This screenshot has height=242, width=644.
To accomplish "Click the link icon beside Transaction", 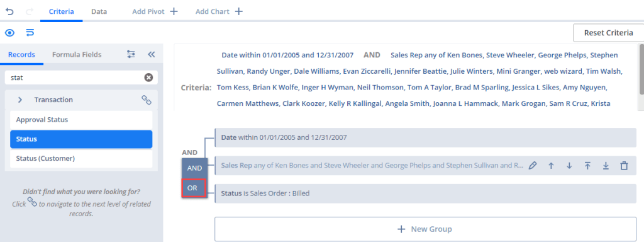I will pos(147,100).
